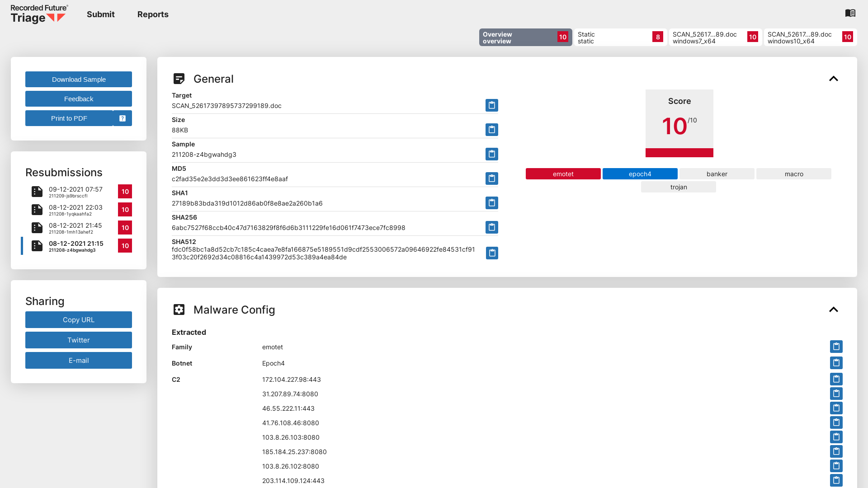The height and width of the screenshot is (488, 868).
Task: Collapse the General section
Action: (x=834, y=79)
